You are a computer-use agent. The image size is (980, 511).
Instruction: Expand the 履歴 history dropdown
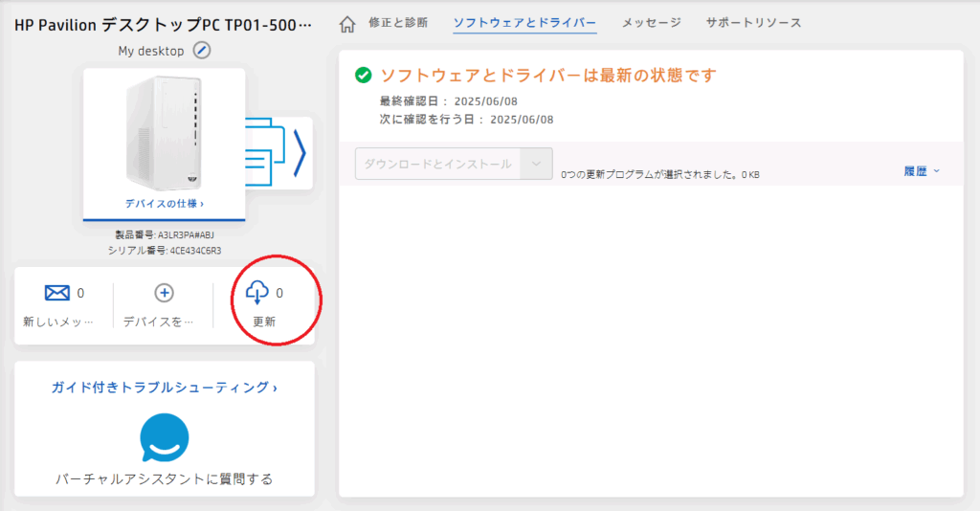[922, 171]
